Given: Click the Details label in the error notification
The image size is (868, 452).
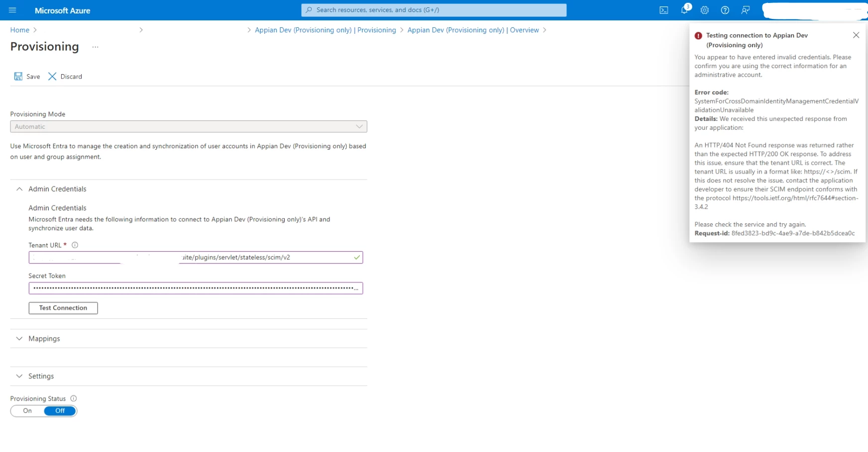Looking at the screenshot, I should pos(706,119).
